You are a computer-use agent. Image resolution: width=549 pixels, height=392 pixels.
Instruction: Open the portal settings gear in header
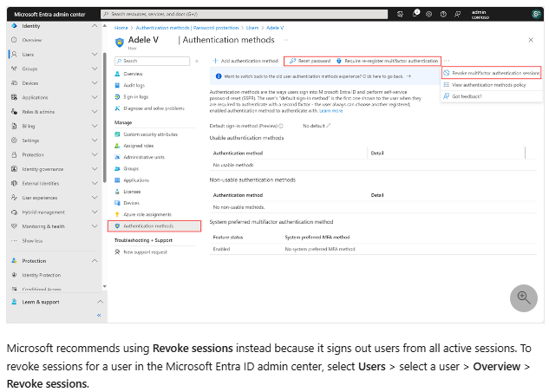click(x=429, y=15)
